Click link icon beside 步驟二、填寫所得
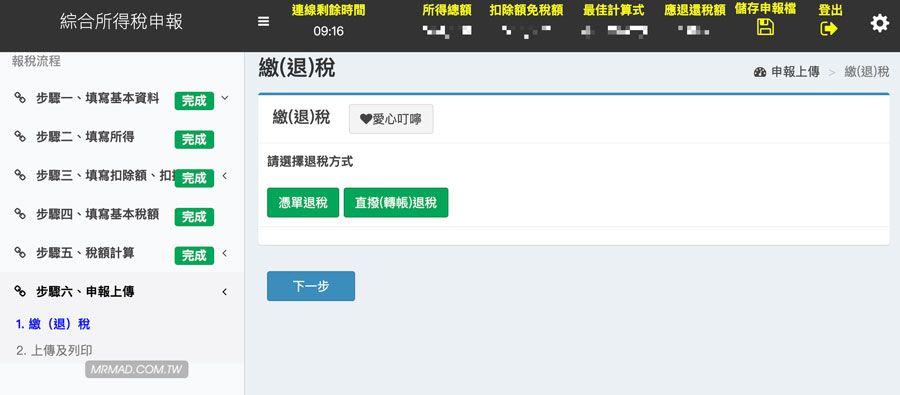 [x=20, y=137]
